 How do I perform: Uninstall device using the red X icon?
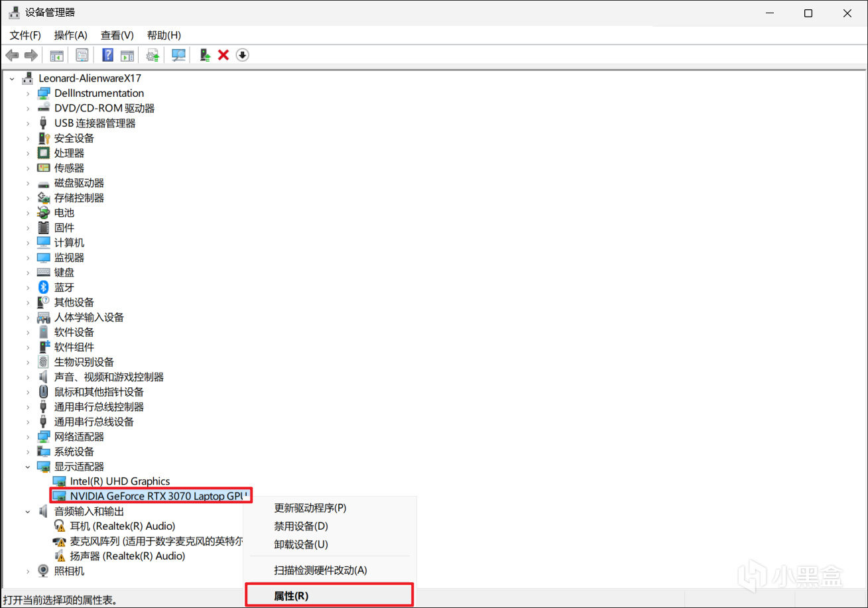[223, 55]
